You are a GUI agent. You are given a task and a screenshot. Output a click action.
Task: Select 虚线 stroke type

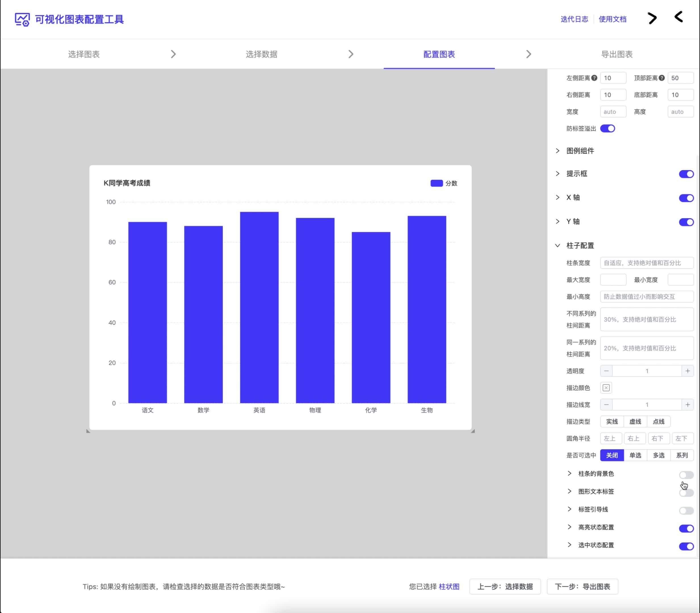[x=635, y=421]
